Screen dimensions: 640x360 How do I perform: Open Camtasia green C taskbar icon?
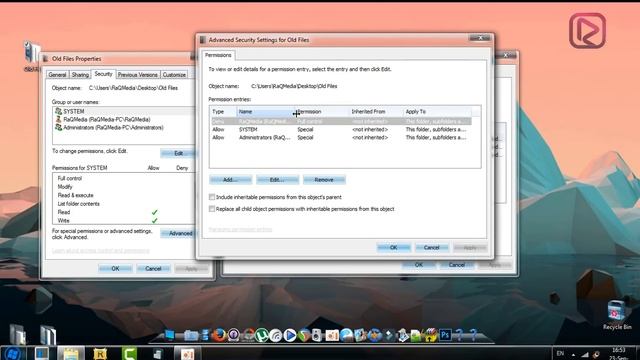point(129,353)
